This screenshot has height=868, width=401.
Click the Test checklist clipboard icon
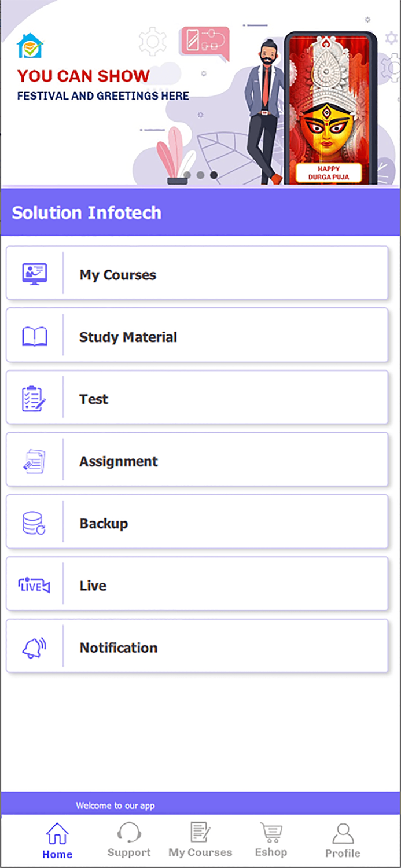[x=34, y=399]
